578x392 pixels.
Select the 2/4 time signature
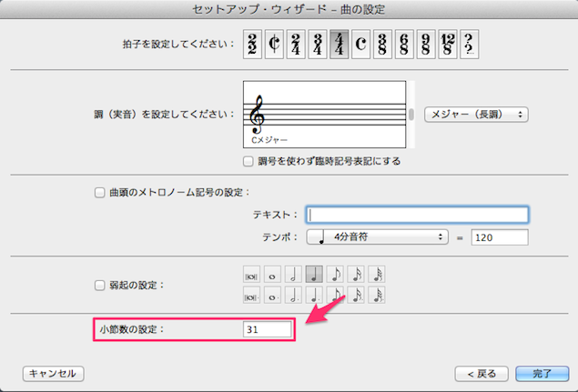coord(296,45)
